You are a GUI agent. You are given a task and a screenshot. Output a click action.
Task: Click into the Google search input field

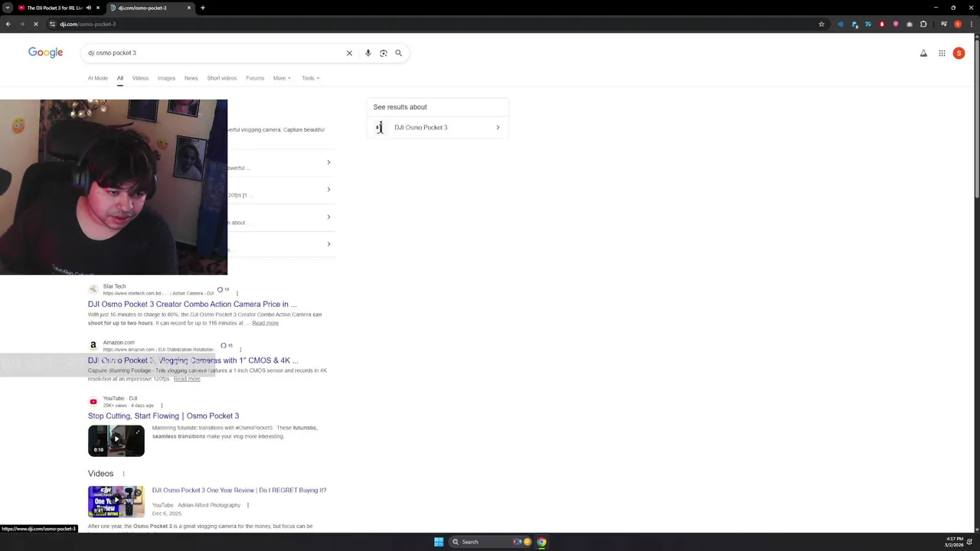[x=214, y=53]
